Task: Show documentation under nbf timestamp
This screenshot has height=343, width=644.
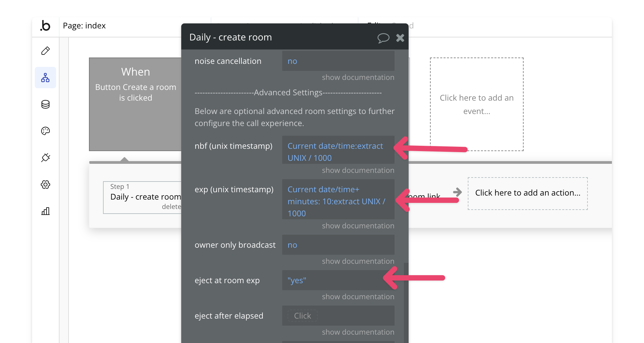Action: point(358,170)
